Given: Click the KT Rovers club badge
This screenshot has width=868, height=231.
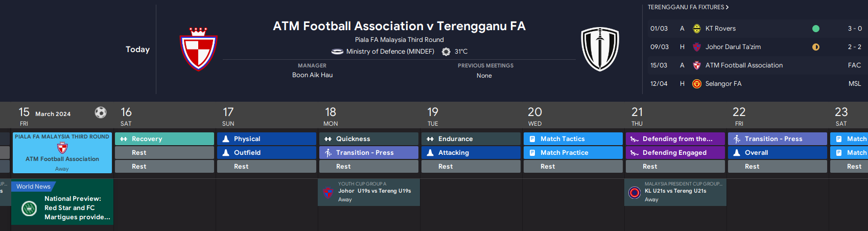Looking at the screenshot, I should coord(696,29).
